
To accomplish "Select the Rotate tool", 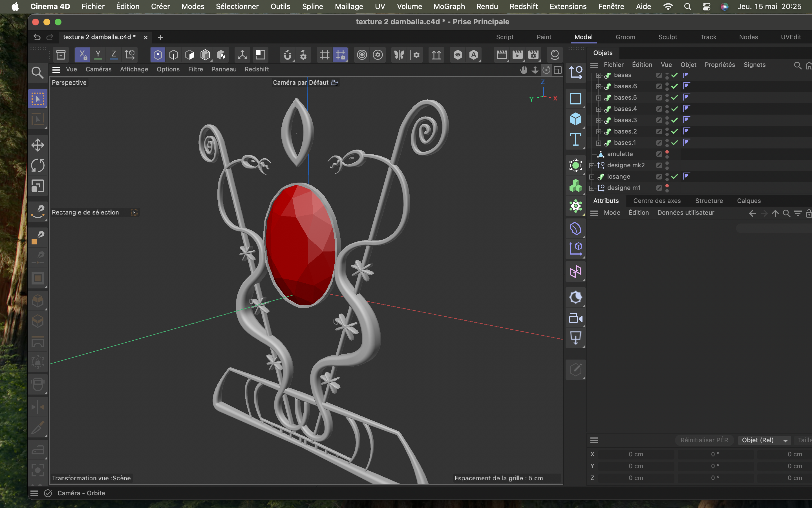I will tap(37, 166).
